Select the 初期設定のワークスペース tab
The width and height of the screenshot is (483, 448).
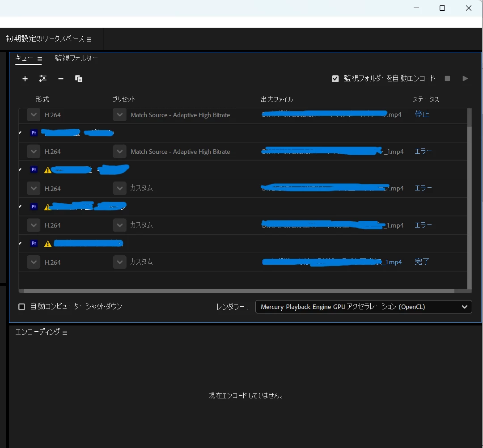[45, 38]
